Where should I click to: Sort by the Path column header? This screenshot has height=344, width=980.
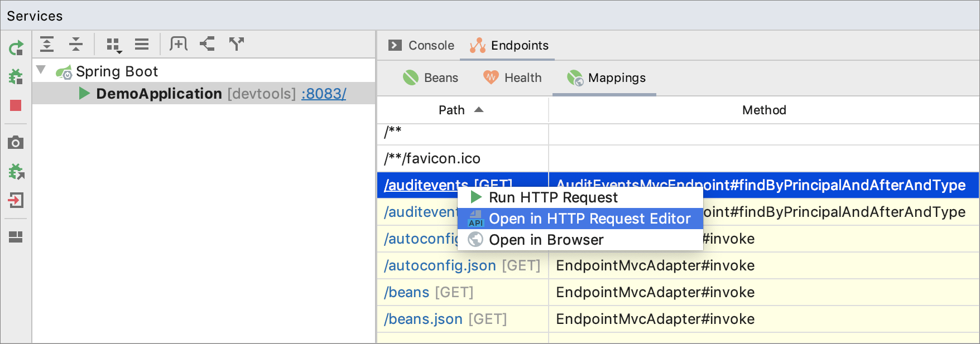(462, 110)
